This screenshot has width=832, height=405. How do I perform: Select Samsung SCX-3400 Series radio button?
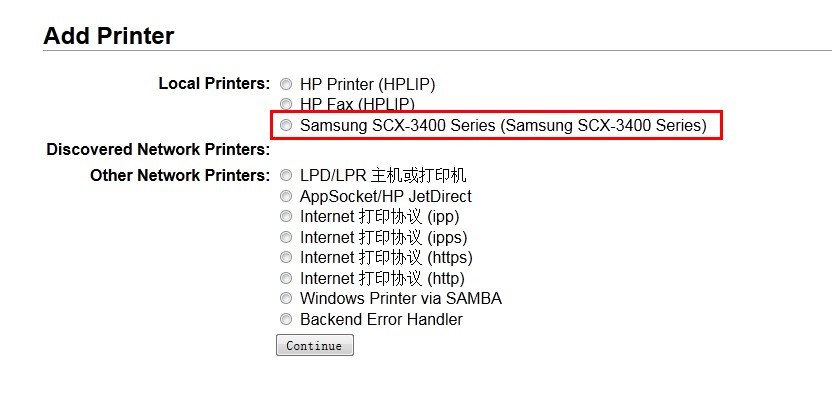click(286, 126)
